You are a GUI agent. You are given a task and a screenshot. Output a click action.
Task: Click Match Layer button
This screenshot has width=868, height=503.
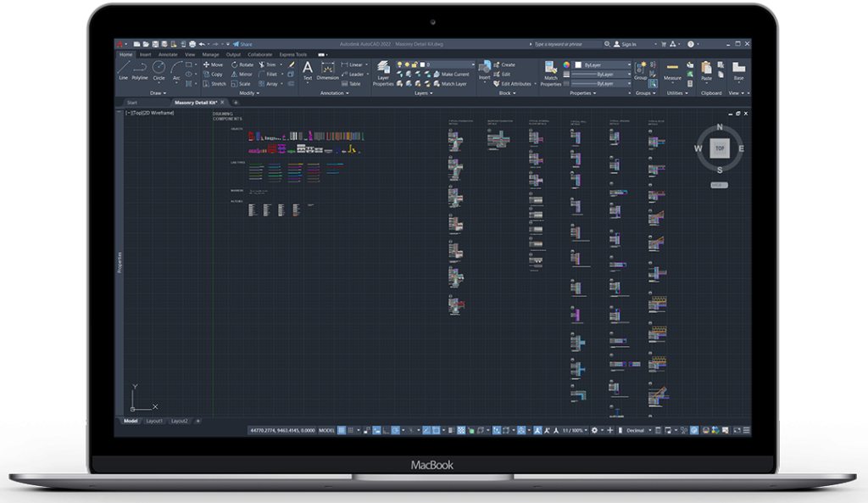coord(450,84)
